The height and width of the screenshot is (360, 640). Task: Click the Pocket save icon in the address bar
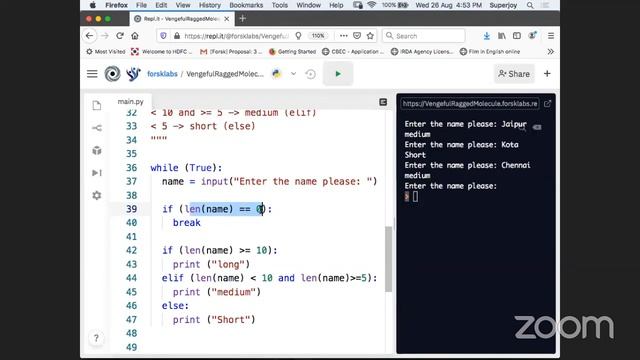(x=357, y=36)
